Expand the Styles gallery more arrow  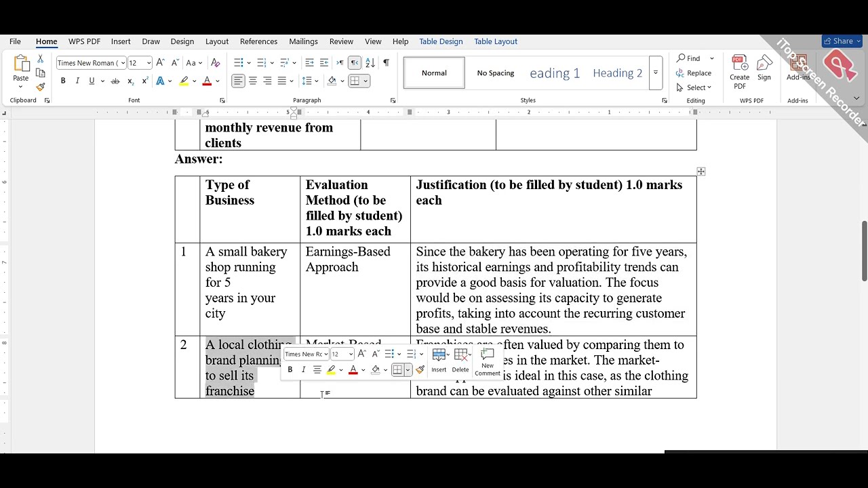[x=655, y=73]
